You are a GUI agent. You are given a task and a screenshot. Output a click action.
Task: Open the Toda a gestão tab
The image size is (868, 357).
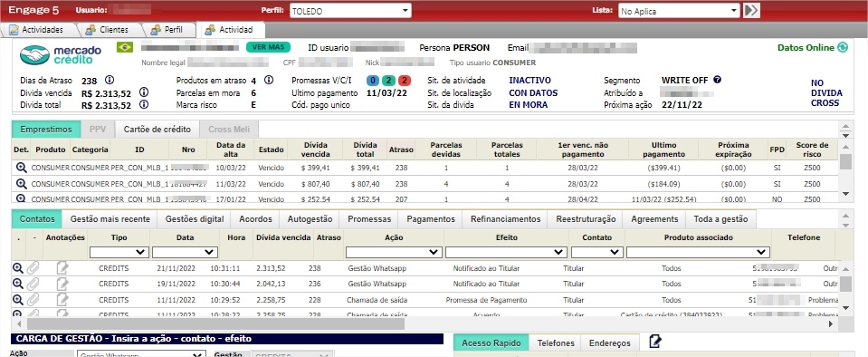coord(720,219)
